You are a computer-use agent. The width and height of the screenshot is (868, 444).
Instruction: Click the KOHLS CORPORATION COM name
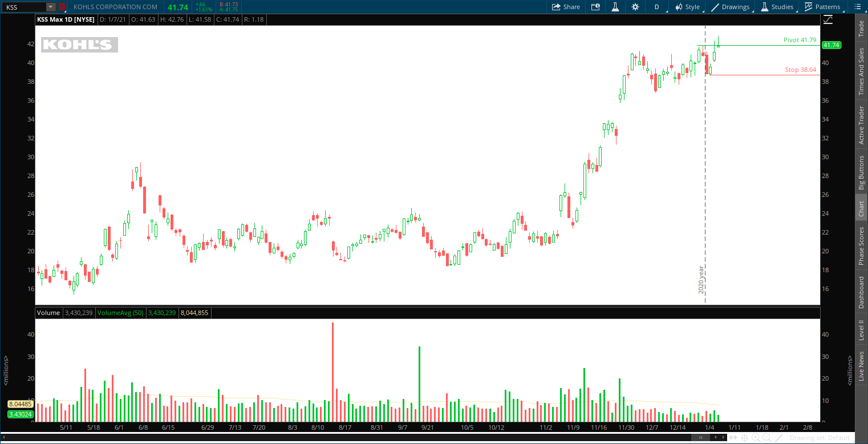click(116, 7)
